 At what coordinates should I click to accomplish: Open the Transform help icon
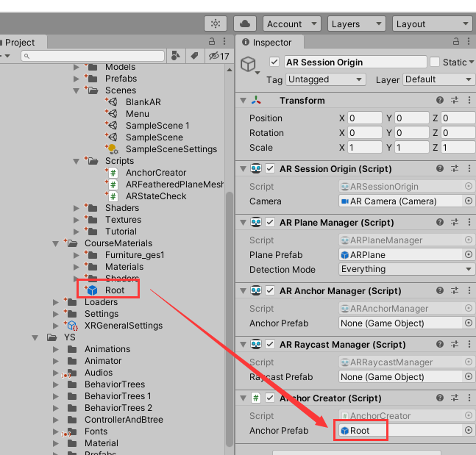pos(439,100)
